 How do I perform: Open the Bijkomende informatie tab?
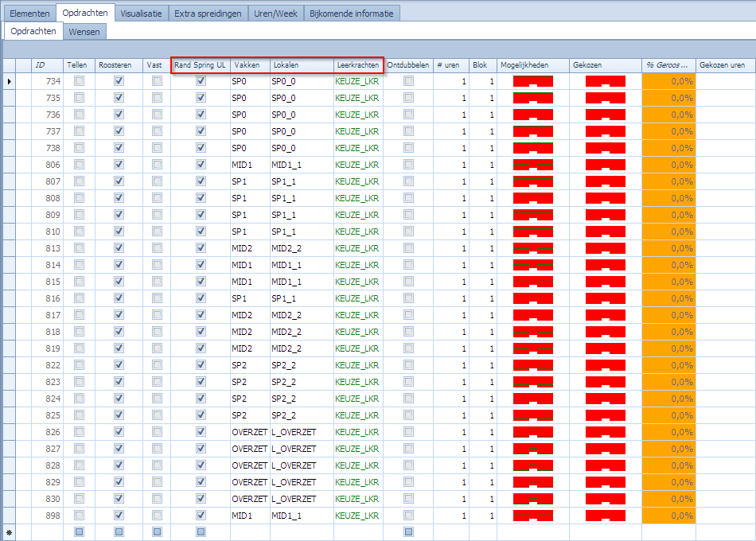[352, 14]
